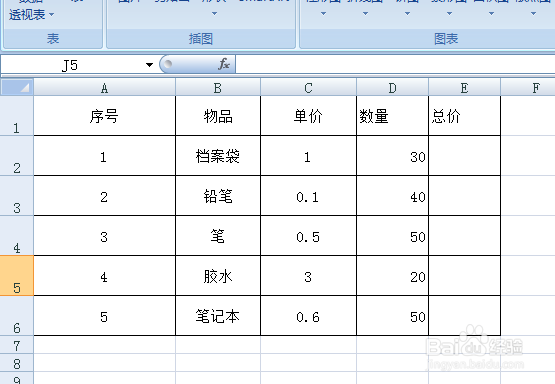Select column A by its header
Image resolution: width=555 pixels, height=384 pixels.
(x=104, y=88)
